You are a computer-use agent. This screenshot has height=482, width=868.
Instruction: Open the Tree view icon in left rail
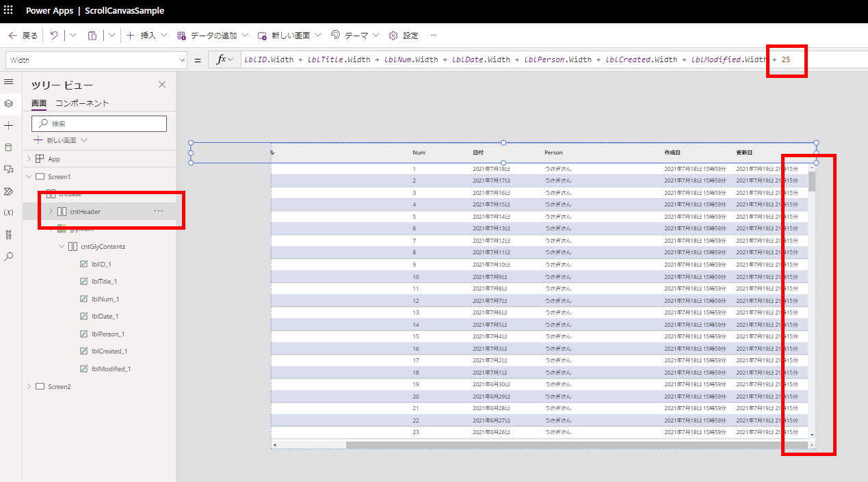[9, 105]
